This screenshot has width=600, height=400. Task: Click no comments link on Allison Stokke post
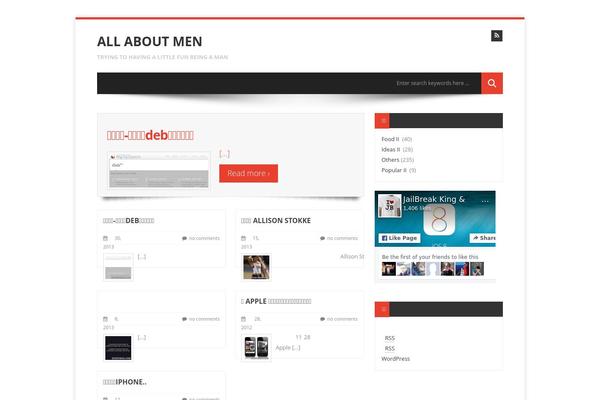pos(342,238)
